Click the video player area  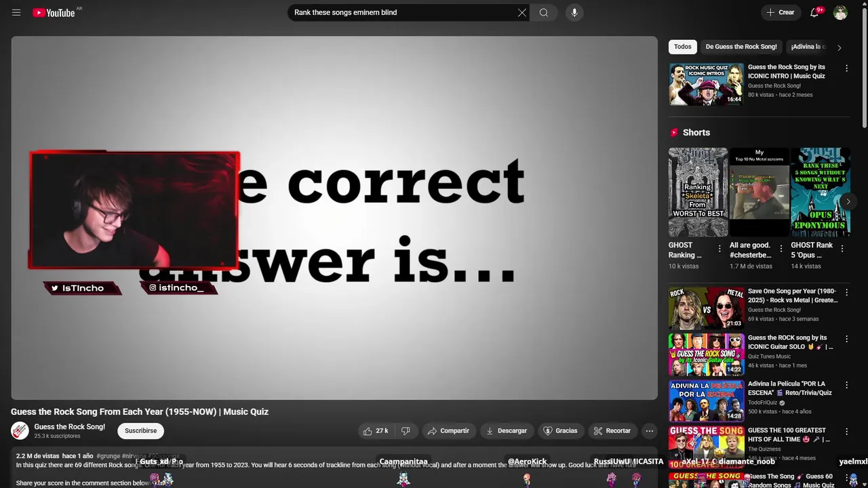[x=334, y=218]
